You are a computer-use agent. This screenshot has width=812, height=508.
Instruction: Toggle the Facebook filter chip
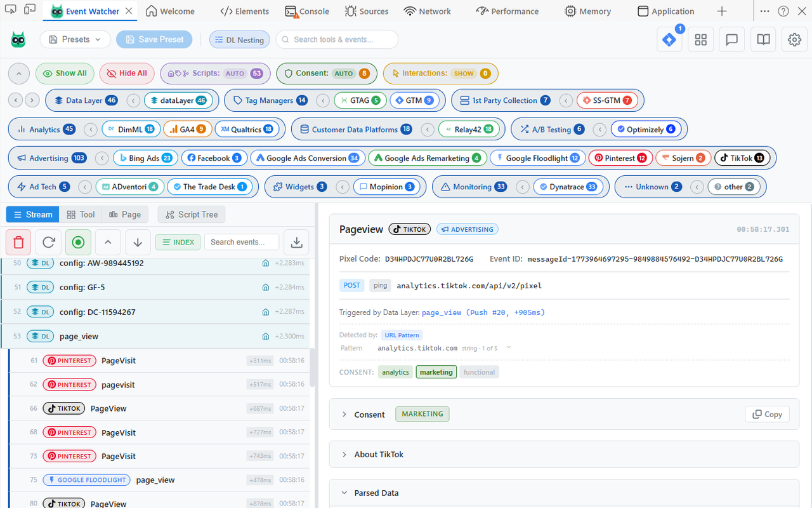[214, 158]
